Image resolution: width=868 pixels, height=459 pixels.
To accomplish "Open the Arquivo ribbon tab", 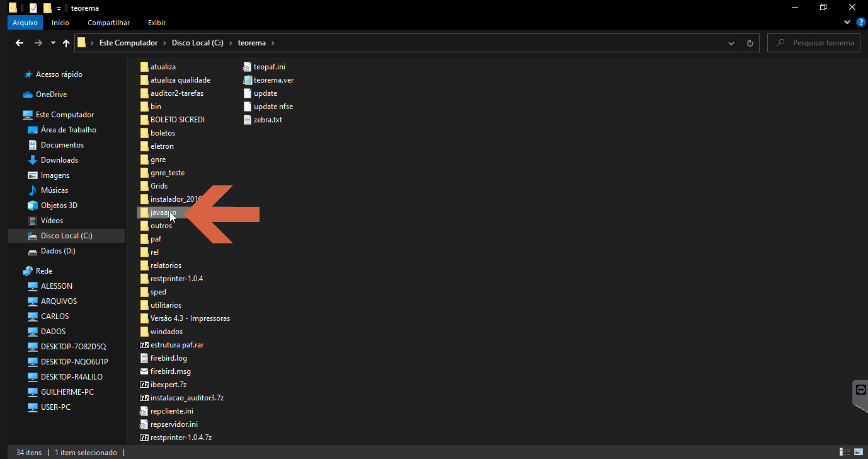I will [26, 23].
